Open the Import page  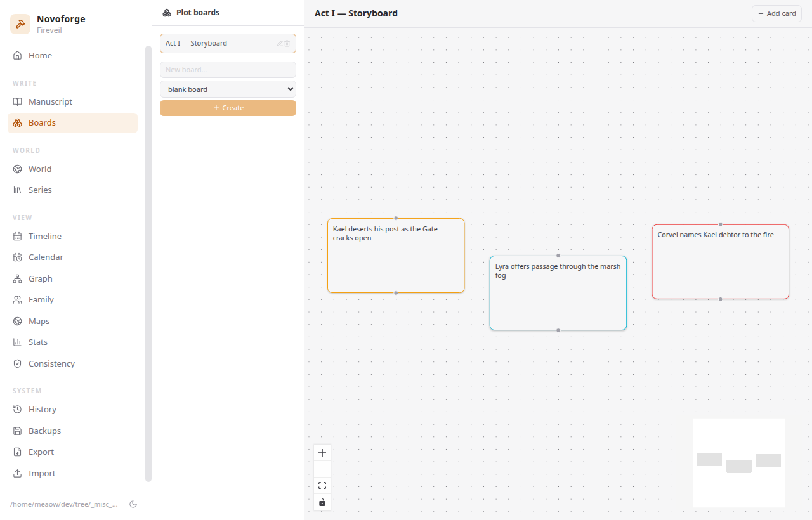point(72,474)
